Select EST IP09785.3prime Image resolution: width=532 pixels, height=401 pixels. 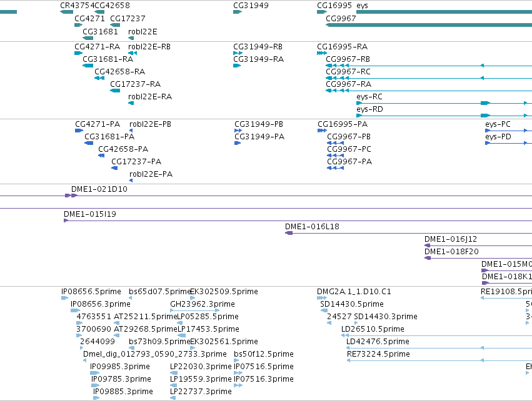pyautogui.click(x=121, y=380)
